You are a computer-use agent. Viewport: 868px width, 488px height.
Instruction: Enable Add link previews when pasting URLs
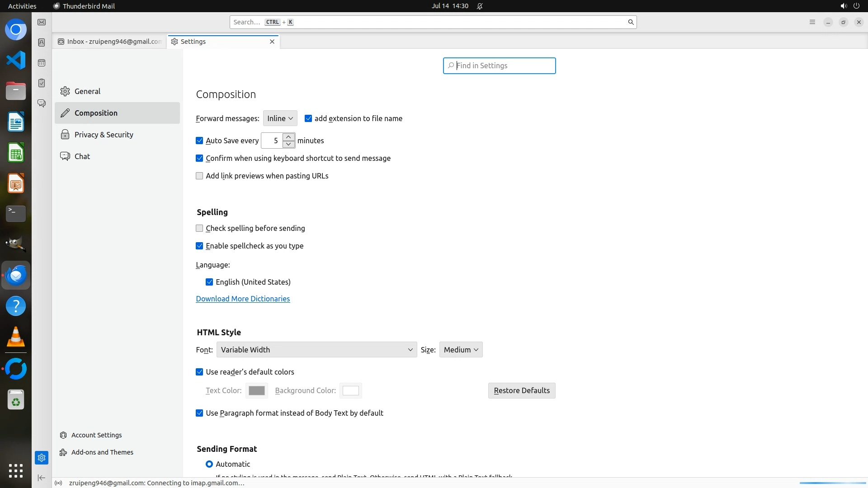pyautogui.click(x=199, y=176)
